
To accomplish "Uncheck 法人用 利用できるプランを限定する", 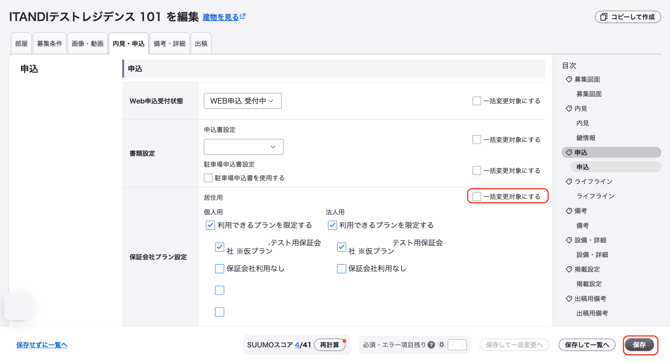I will pos(332,225).
